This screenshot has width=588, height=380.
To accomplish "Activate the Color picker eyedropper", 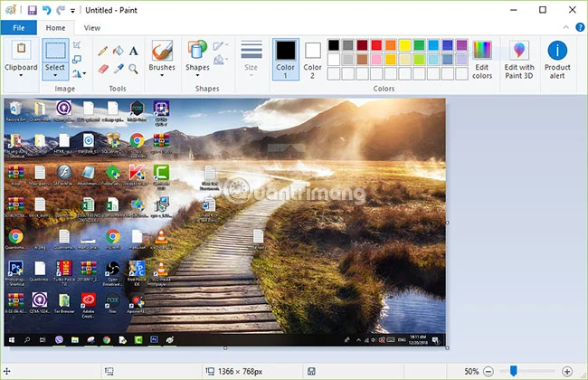I will point(119,69).
